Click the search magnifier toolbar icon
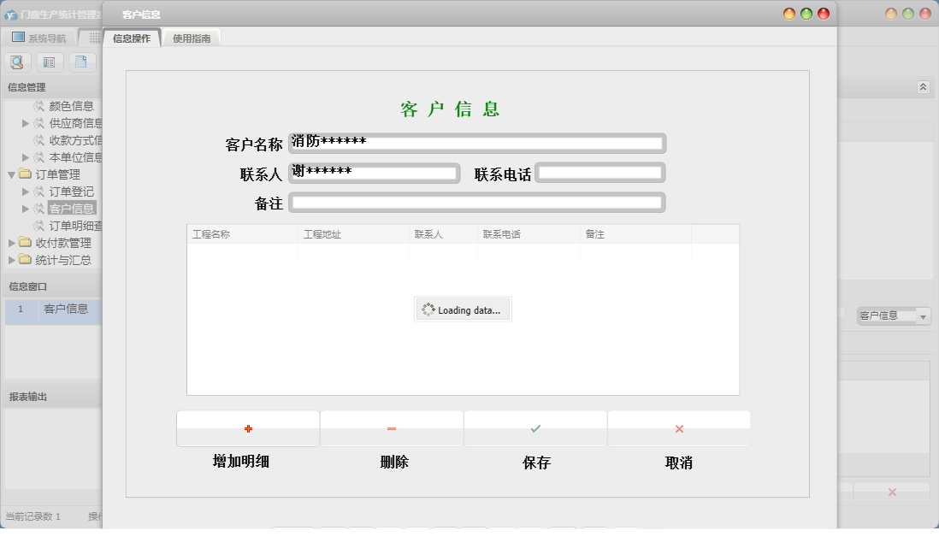Screen dimensions: 939x560 (x=18, y=62)
